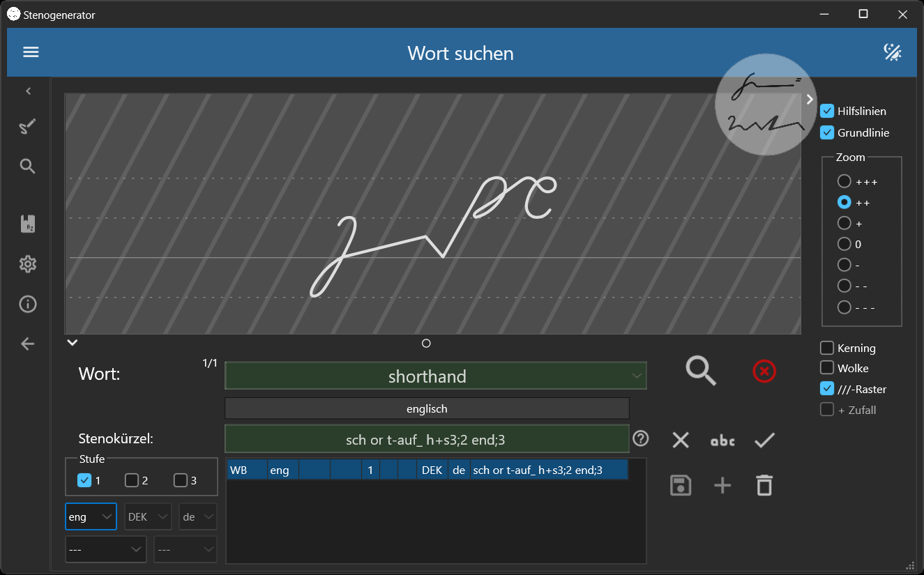Open the info page from the sidebar
Viewport: 924px width, 575px height.
27,304
